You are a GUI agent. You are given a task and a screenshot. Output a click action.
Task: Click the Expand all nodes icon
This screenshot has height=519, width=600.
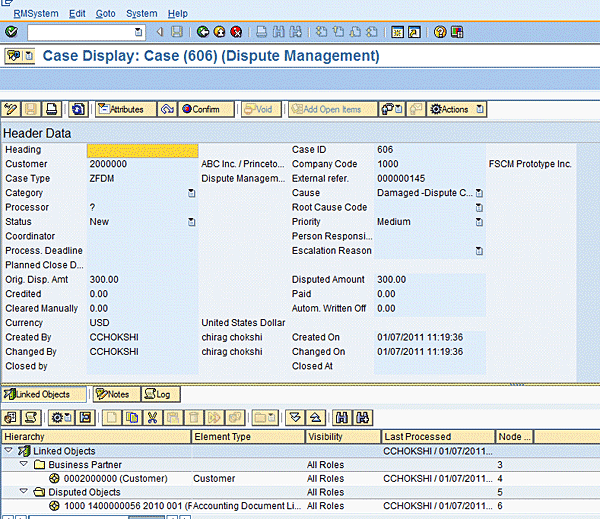click(x=295, y=416)
